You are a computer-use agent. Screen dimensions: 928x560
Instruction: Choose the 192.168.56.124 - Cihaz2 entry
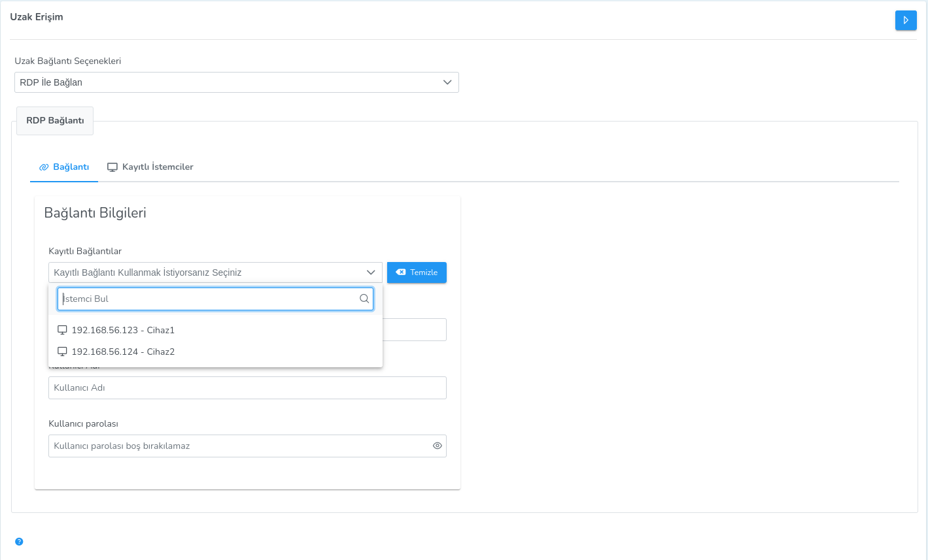click(123, 352)
